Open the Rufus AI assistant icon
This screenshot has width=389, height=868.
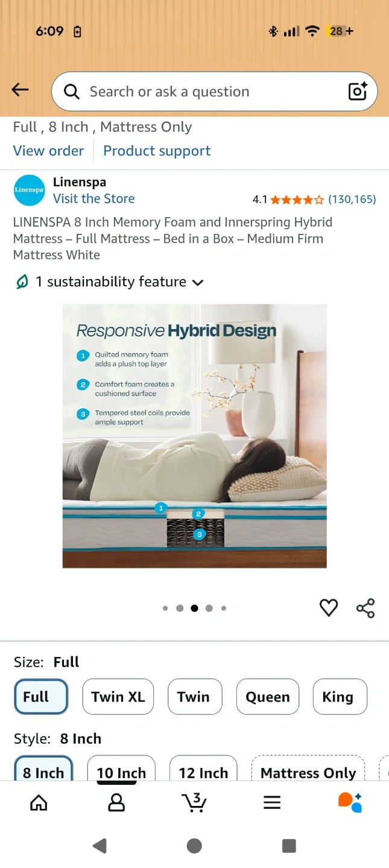350,802
